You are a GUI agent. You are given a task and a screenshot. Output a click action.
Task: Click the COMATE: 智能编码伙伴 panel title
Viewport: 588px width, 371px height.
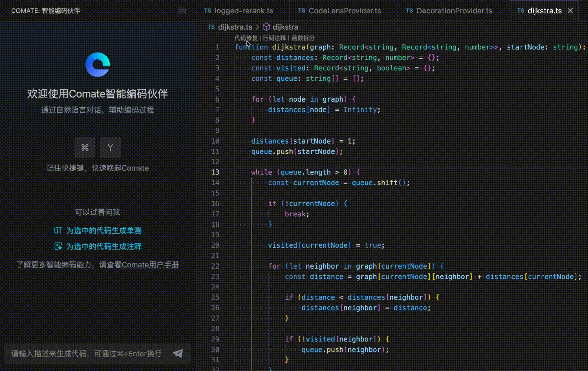coord(45,11)
